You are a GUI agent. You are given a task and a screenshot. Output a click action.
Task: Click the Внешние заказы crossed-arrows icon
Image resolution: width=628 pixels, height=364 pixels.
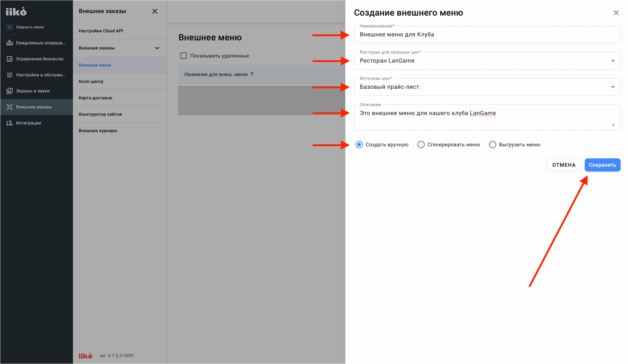tap(9, 107)
